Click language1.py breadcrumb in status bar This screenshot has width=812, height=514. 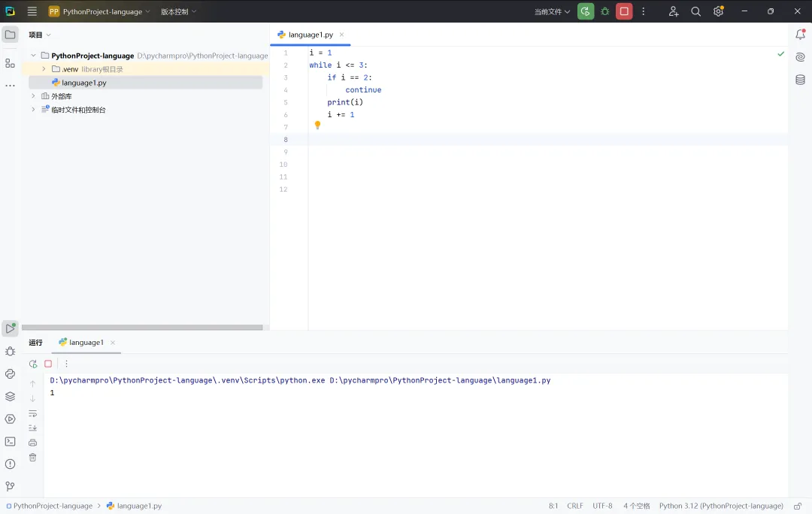pos(134,506)
